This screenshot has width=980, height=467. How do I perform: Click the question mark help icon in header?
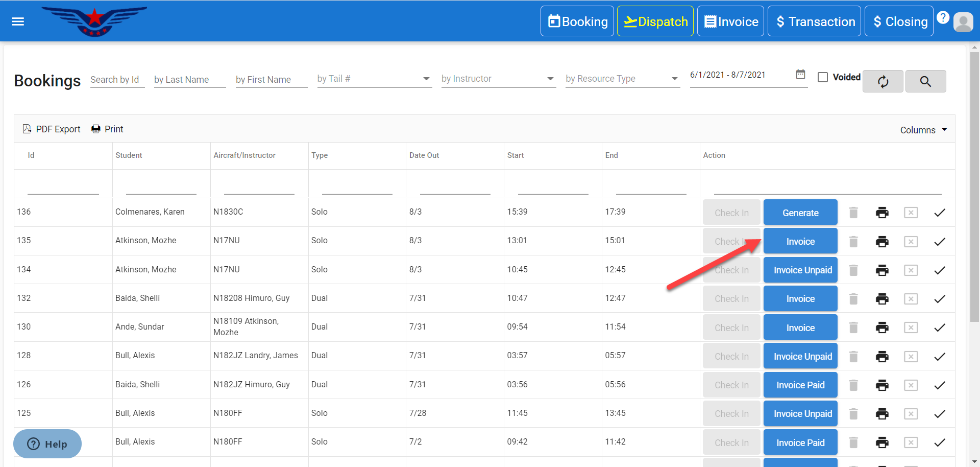[943, 17]
